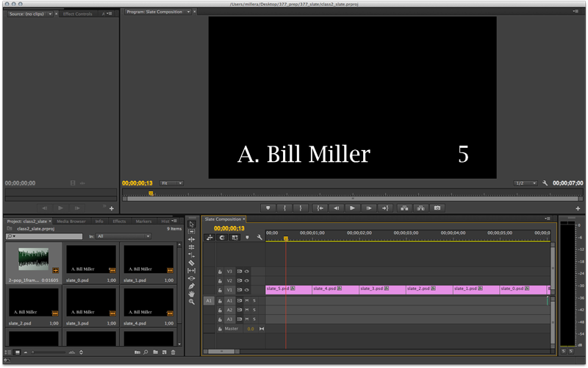Select the Rolling Edit tool
Image resolution: width=588 pixels, height=368 pixels.
click(x=192, y=247)
